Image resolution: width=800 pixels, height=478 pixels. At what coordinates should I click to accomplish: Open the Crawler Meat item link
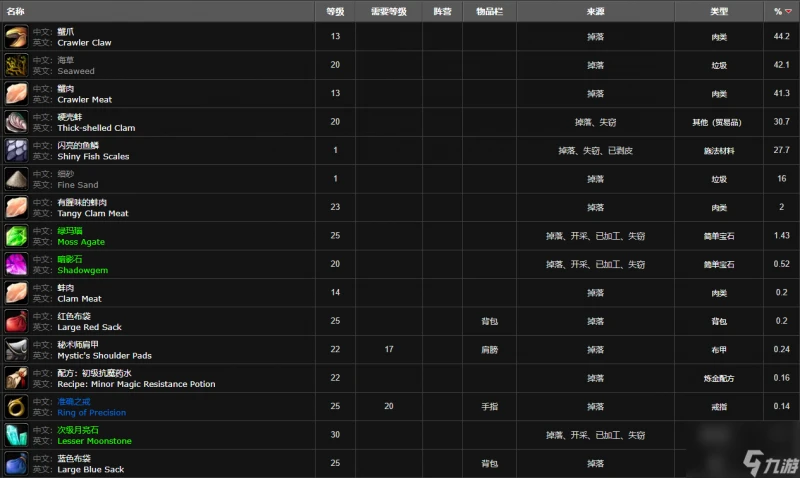point(84,100)
